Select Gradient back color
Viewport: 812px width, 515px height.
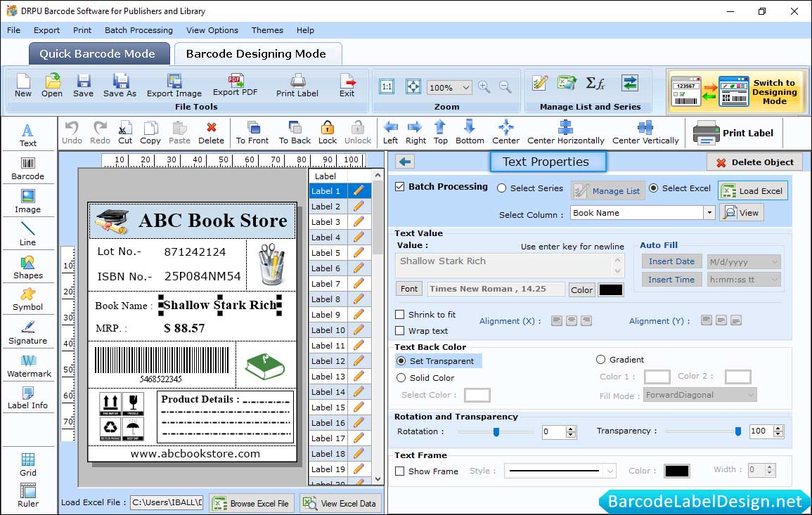coord(600,360)
